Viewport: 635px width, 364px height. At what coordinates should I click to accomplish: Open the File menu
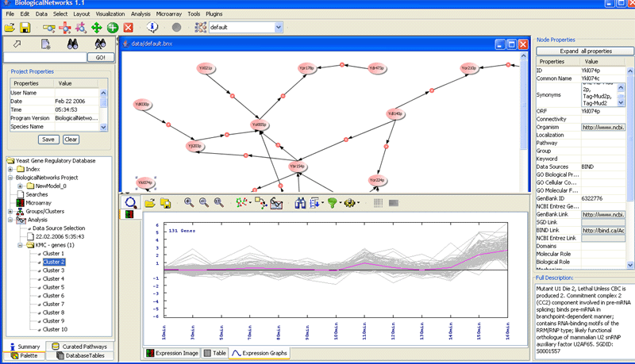(10, 13)
